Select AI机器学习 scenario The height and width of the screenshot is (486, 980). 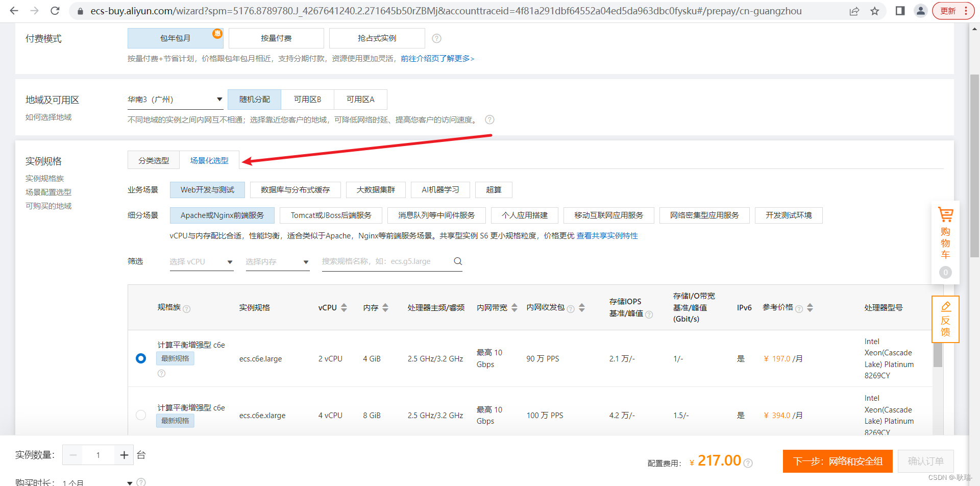(440, 190)
